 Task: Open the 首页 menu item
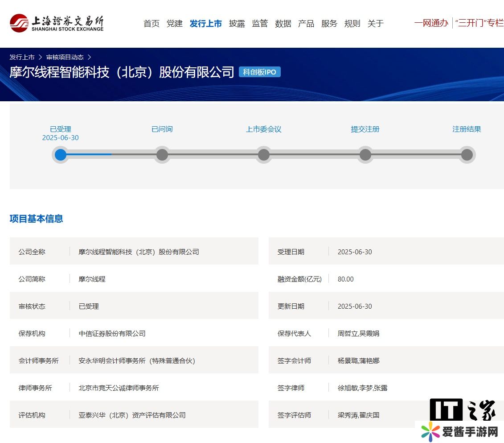[x=152, y=24]
